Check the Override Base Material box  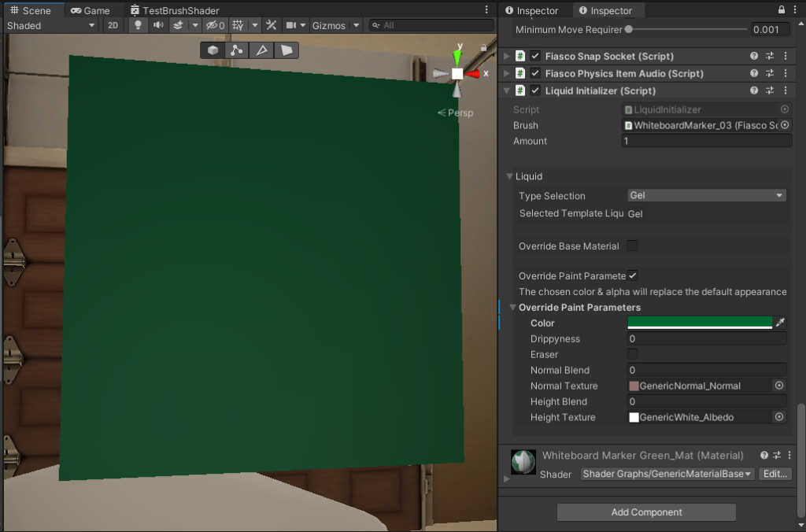633,246
